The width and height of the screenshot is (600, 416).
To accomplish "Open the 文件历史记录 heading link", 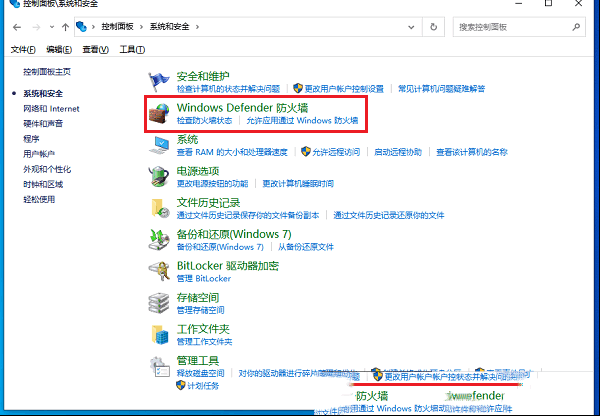I will tap(209, 203).
